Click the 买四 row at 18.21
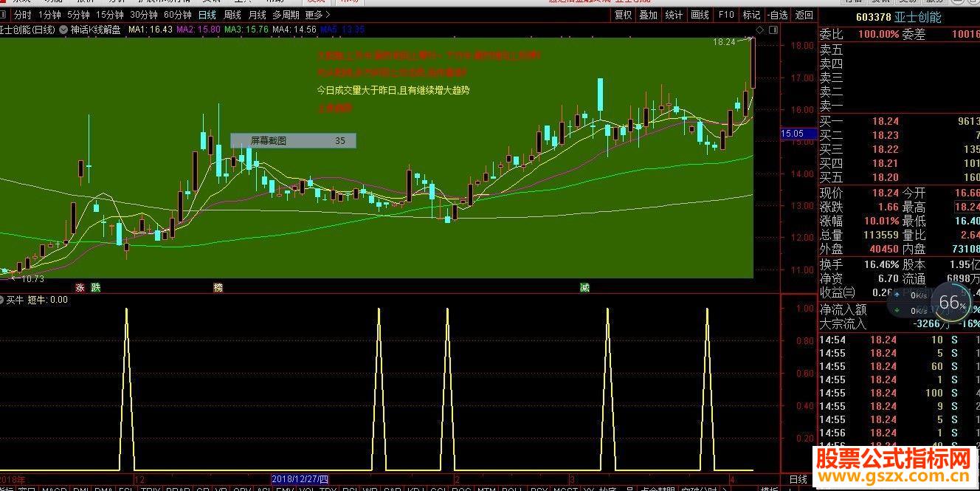Viewport: 980px width, 491px height. pos(900,163)
